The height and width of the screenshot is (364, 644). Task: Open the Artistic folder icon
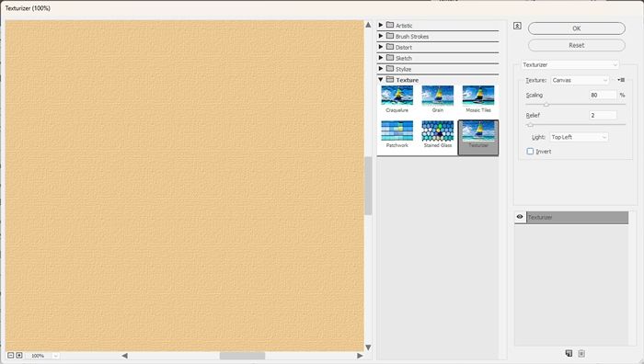pos(390,25)
